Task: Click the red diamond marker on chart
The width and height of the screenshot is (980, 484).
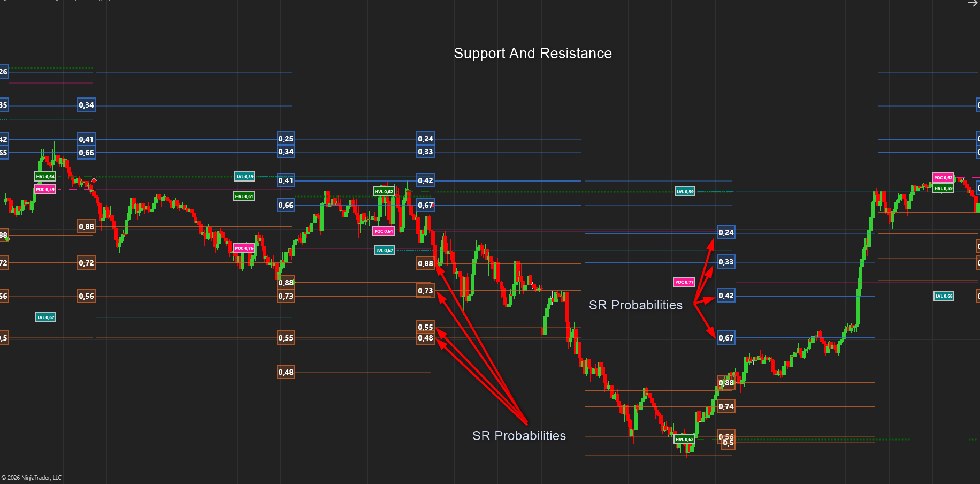Action: point(94,181)
